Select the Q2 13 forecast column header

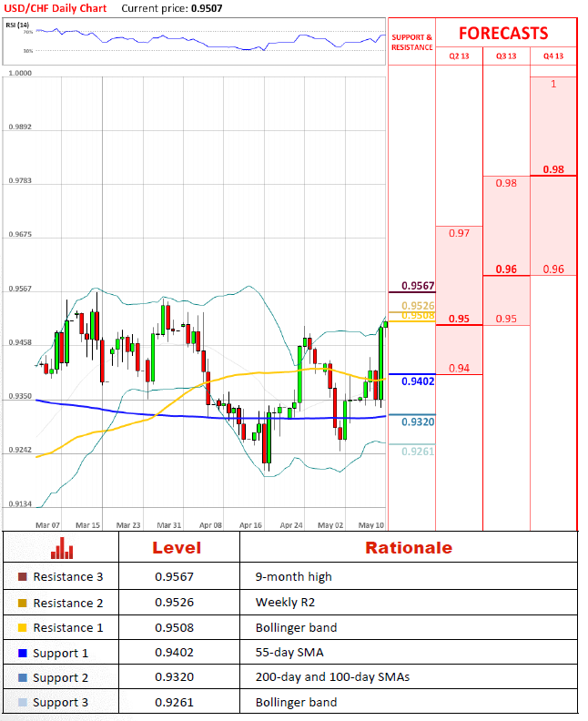459,56
